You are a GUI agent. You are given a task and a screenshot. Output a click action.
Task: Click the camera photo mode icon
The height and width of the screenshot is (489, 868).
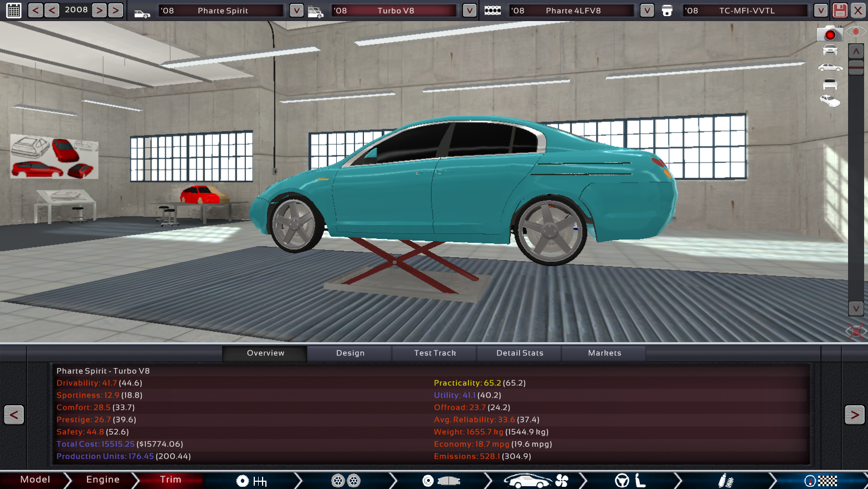click(x=829, y=33)
